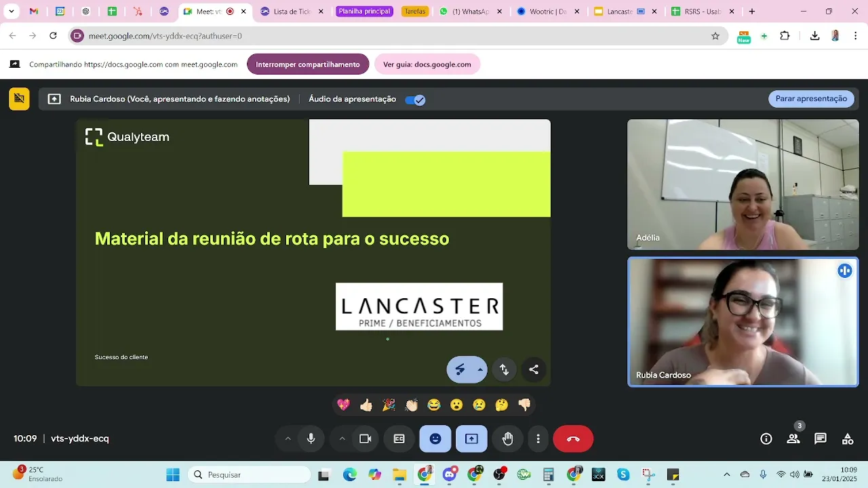Click the Parar apresentação button
The width and height of the screenshot is (868, 488).
click(811, 99)
